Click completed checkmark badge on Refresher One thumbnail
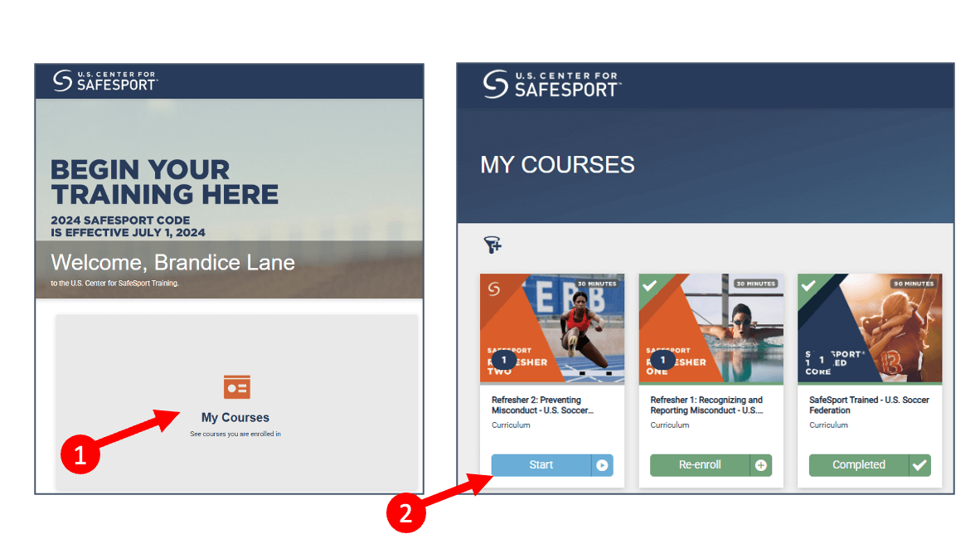This screenshot has width=980, height=534. 650,286
